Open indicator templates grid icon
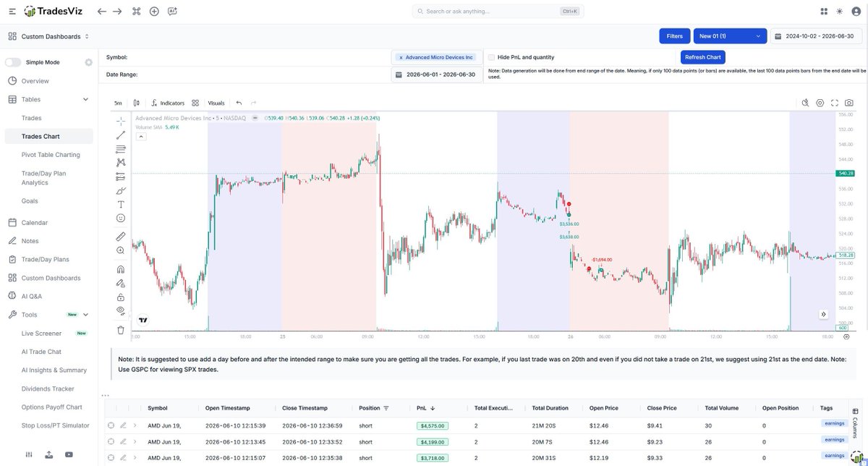 tap(195, 103)
